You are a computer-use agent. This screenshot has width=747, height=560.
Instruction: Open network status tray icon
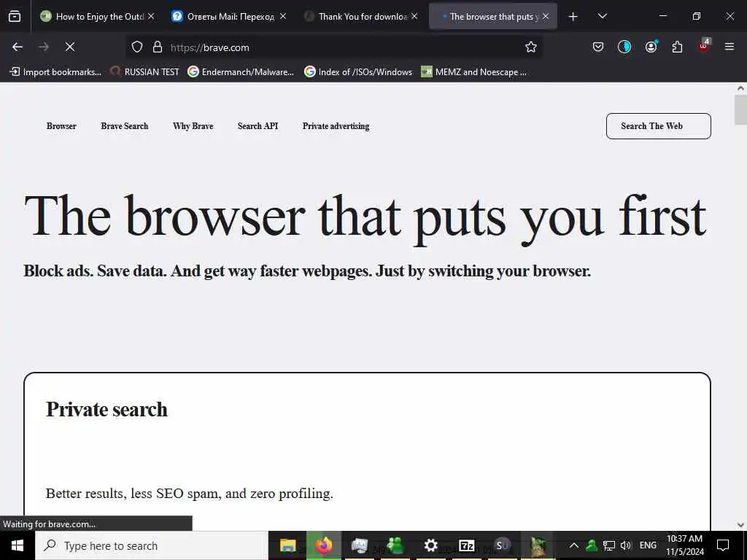[x=609, y=545]
